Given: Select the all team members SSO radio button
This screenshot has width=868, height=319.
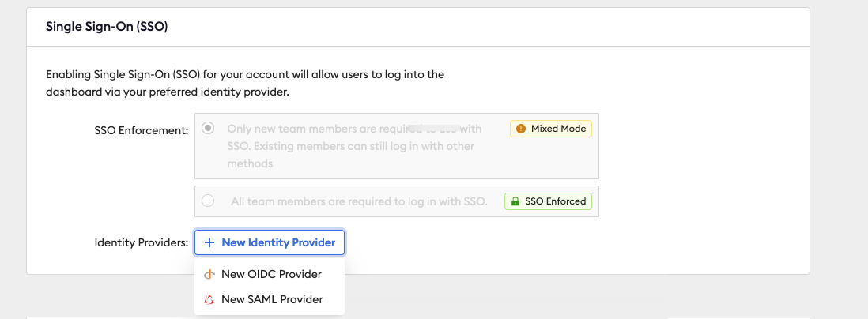Looking at the screenshot, I should pyautogui.click(x=209, y=201).
